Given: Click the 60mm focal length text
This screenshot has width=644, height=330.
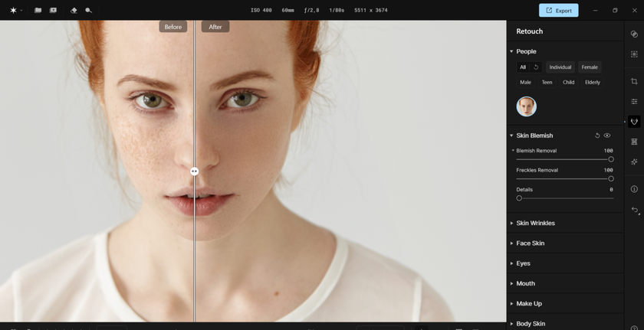Looking at the screenshot, I should click(288, 10).
